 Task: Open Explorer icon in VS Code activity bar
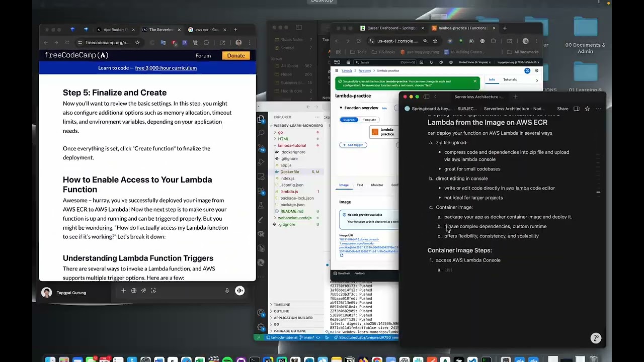261,120
